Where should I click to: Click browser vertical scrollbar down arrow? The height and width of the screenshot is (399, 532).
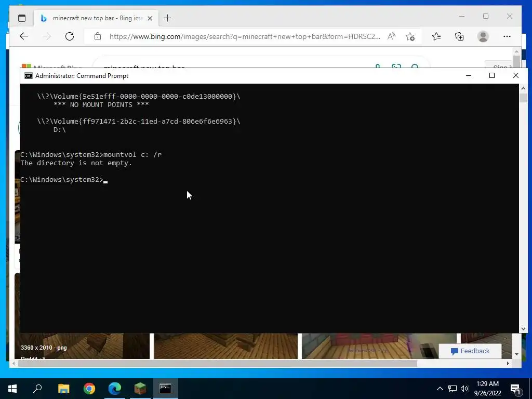pyautogui.click(x=517, y=354)
